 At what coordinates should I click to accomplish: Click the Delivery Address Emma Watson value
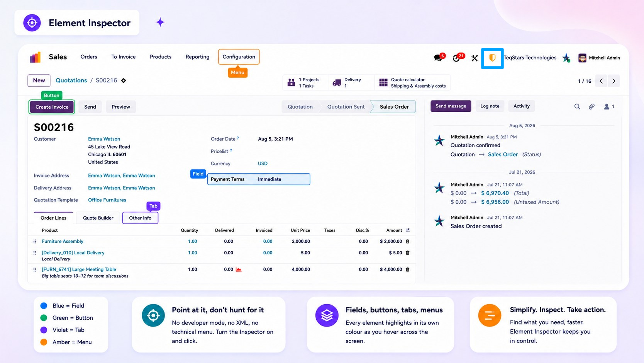click(122, 188)
